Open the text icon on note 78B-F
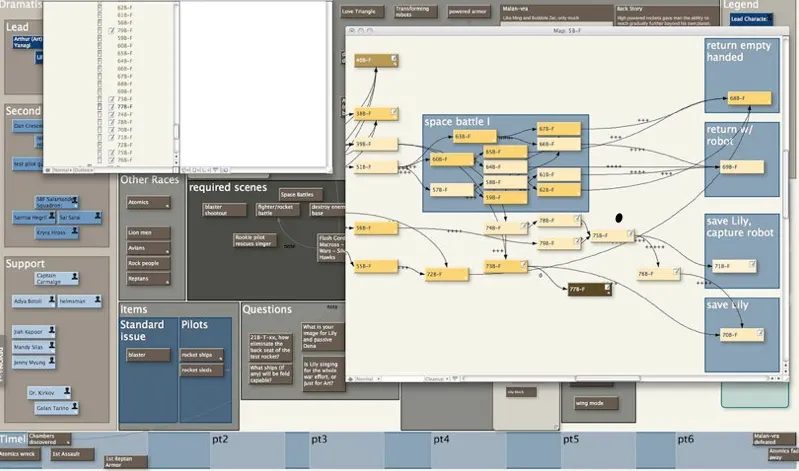 point(577,219)
